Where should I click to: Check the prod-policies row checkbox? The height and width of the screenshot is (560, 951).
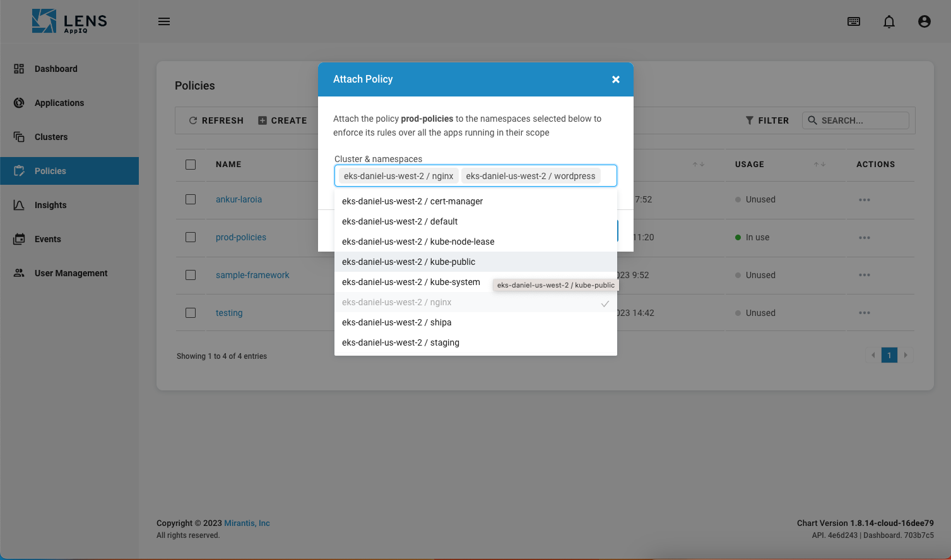tap(191, 237)
